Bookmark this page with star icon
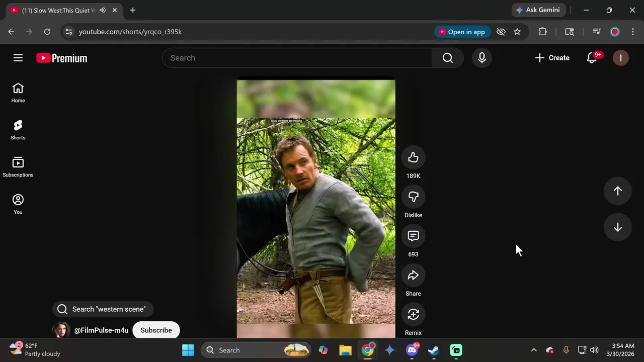Image resolution: width=644 pixels, height=362 pixels. pyautogui.click(x=517, y=32)
